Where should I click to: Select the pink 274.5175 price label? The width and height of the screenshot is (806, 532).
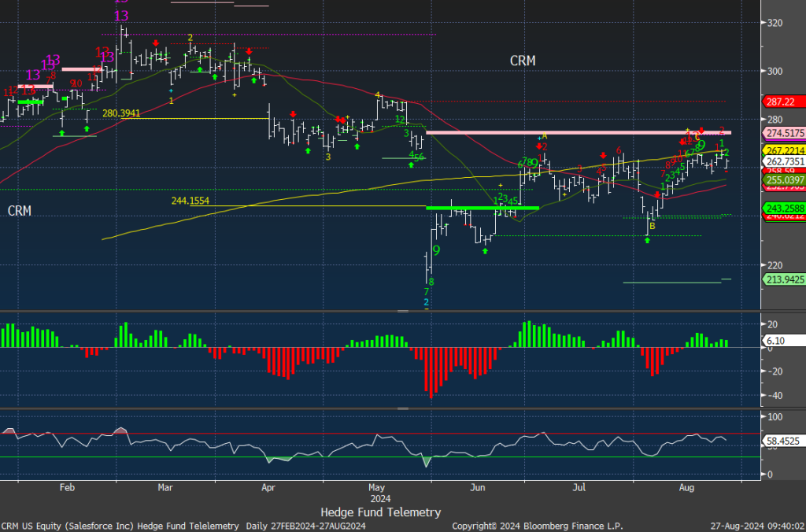tap(786, 133)
